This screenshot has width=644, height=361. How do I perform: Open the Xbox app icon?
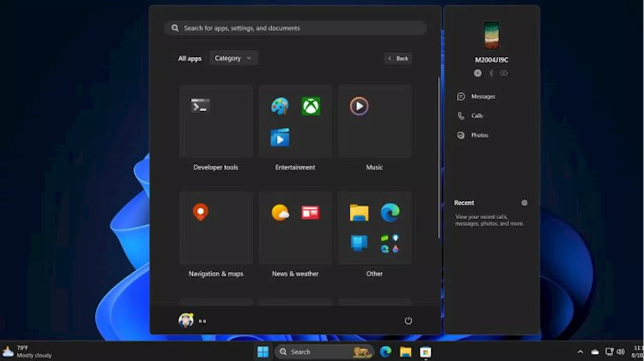tap(311, 106)
